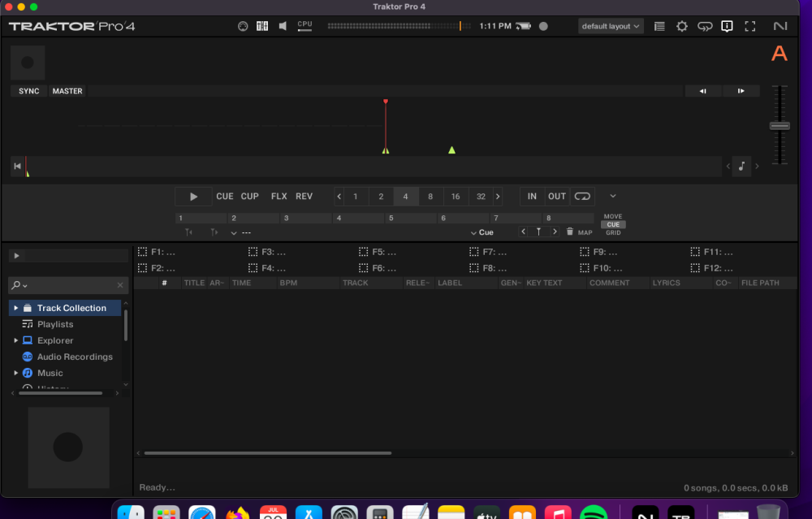
Task: Toggle the cruise mode loop-arrows icon
Action: 705,26
